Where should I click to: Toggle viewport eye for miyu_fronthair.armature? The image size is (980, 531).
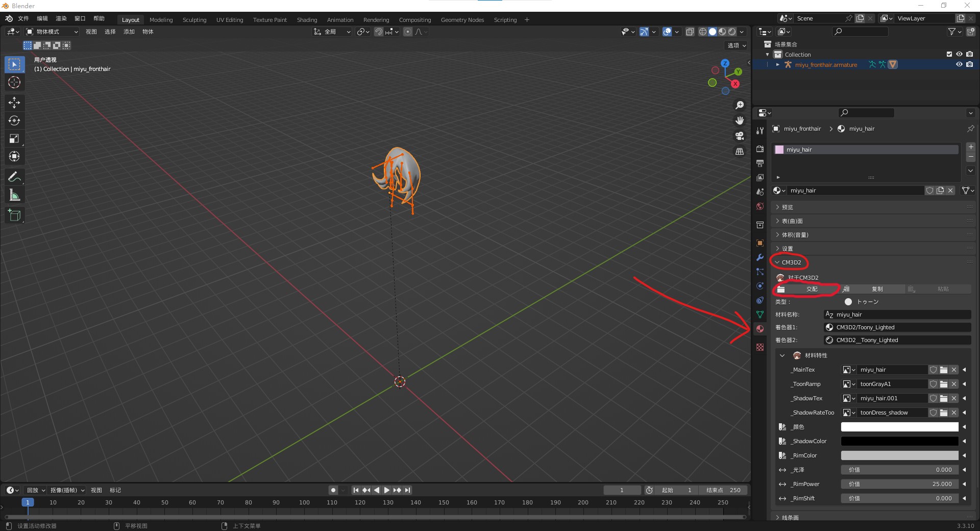[x=959, y=64]
